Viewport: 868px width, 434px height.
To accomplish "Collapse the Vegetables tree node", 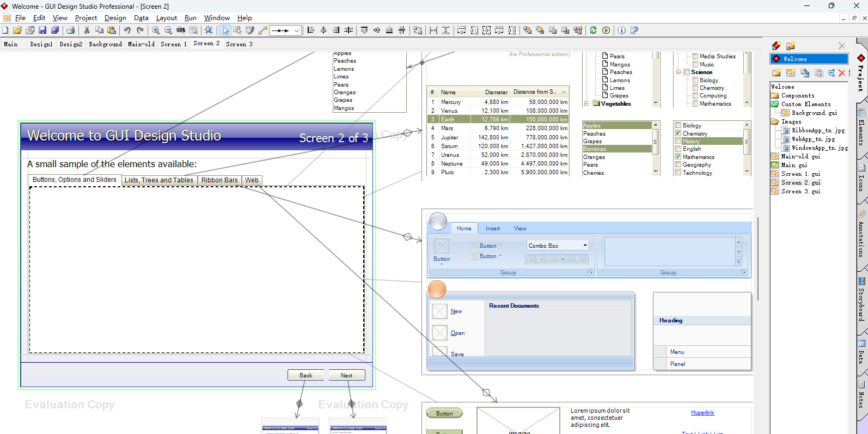I will (586, 103).
